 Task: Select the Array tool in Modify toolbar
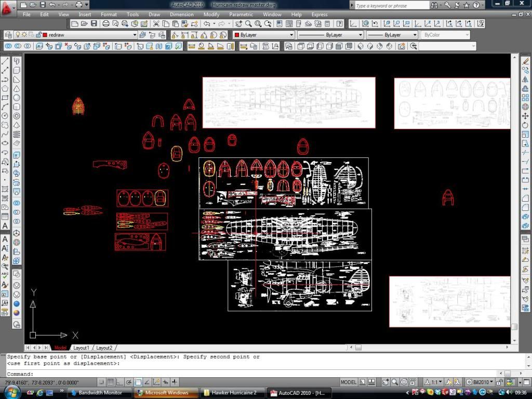pyautogui.click(x=525, y=98)
